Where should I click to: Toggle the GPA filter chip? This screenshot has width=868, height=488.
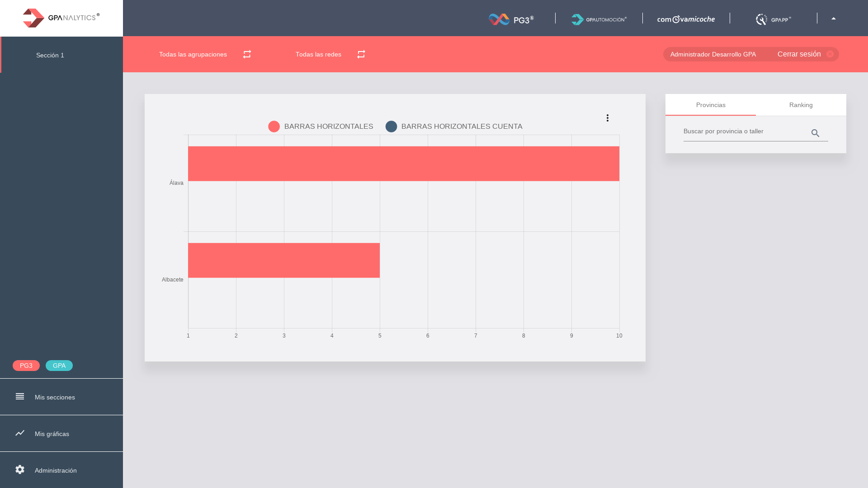[59, 366]
